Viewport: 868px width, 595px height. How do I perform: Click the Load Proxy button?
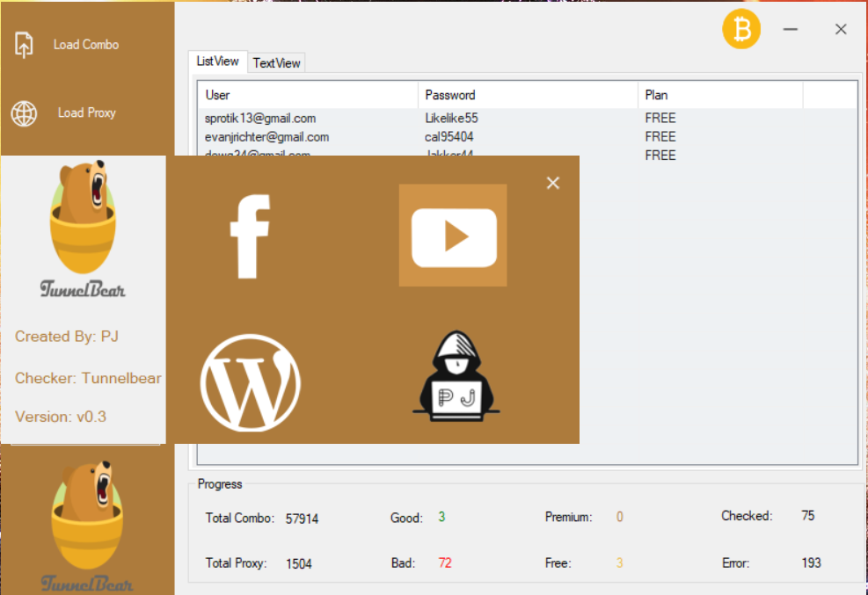coord(64,112)
